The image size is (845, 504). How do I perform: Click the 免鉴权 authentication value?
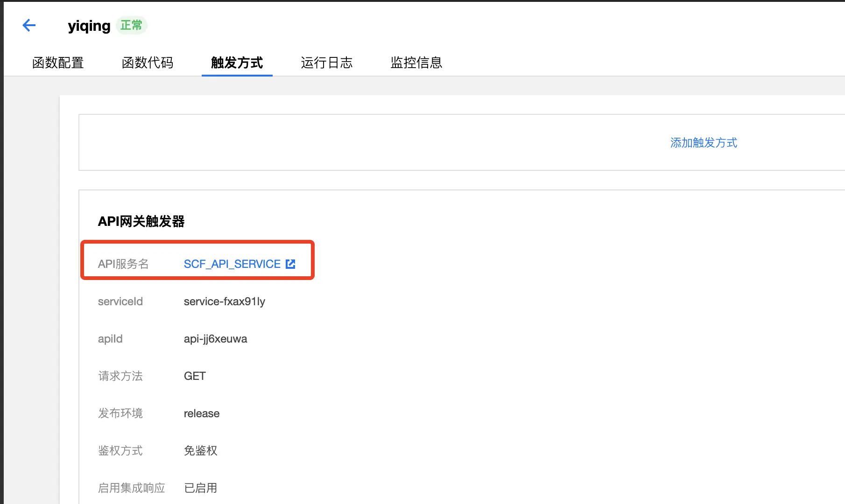pyautogui.click(x=200, y=450)
